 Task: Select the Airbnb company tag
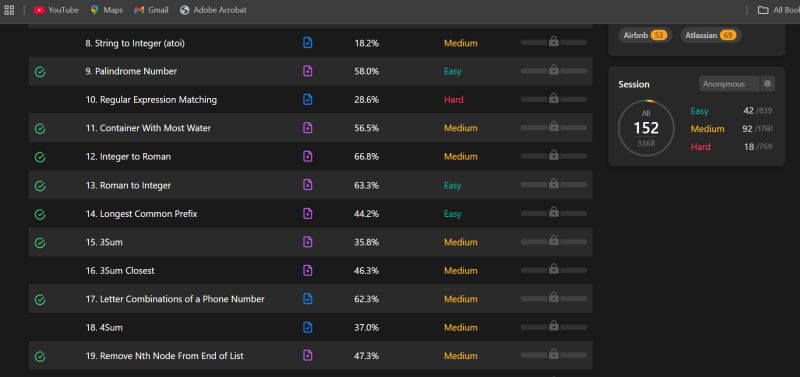pos(645,35)
